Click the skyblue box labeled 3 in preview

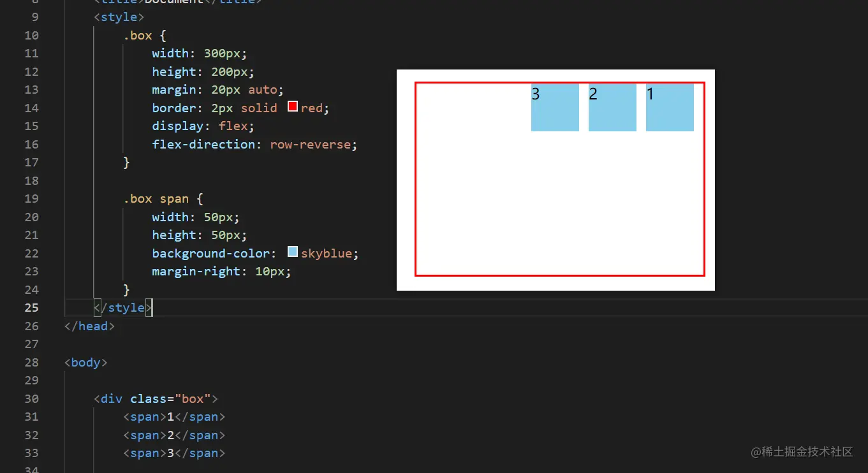(555, 108)
